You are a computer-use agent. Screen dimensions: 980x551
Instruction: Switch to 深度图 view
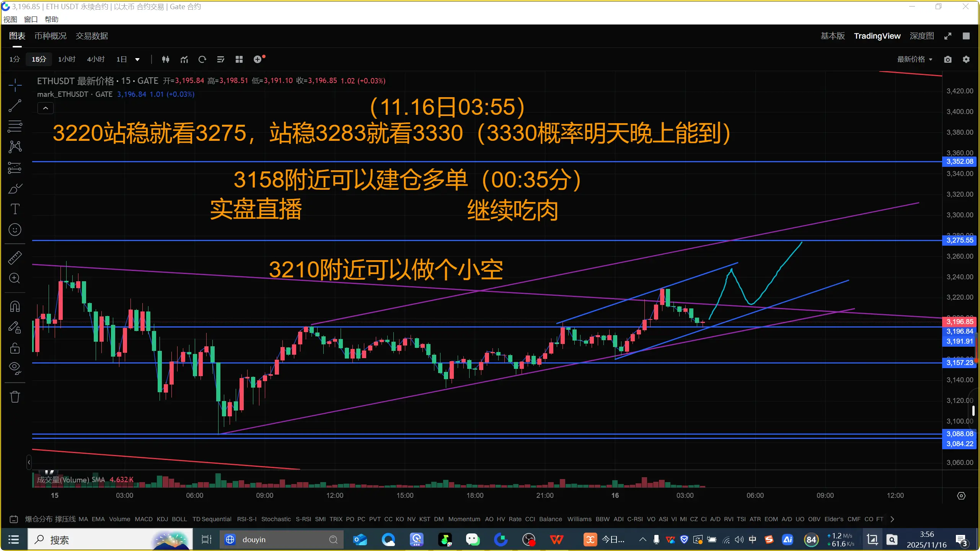point(921,36)
